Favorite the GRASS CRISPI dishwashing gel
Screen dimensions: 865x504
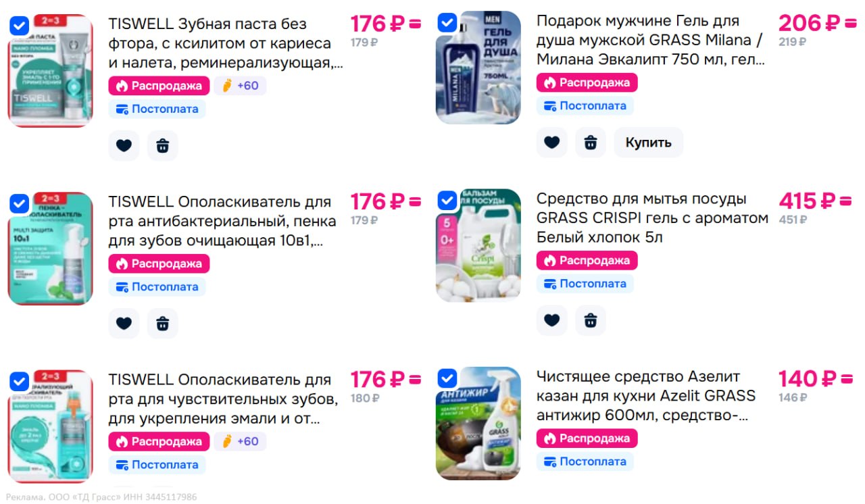551,320
